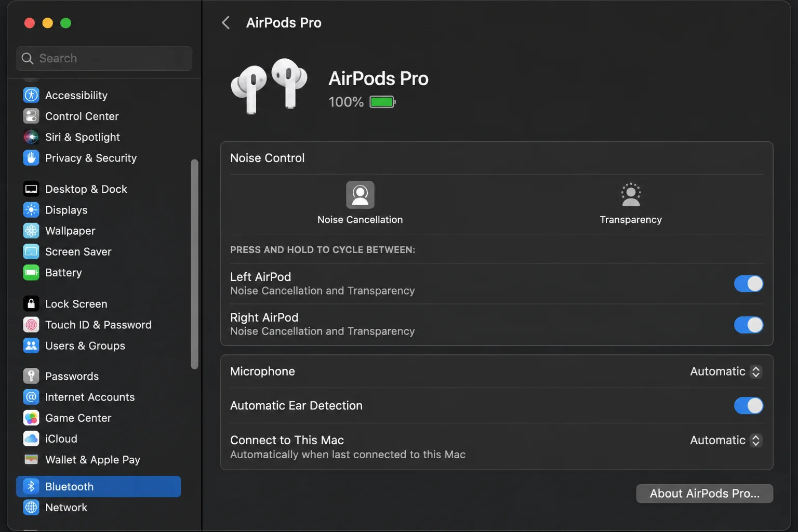This screenshot has width=798, height=532.
Task: Click the Passwords key icon
Action: (x=31, y=376)
